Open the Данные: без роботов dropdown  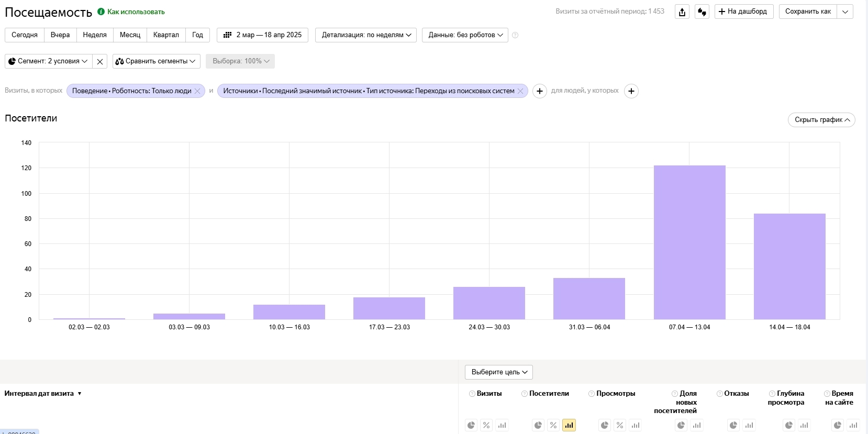click(465, 35)
